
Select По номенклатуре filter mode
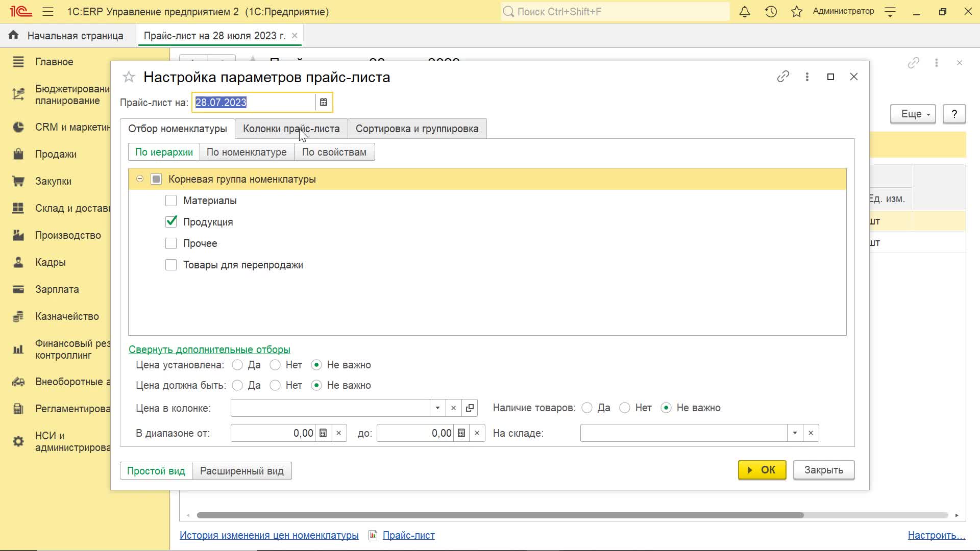coord(247,152)
